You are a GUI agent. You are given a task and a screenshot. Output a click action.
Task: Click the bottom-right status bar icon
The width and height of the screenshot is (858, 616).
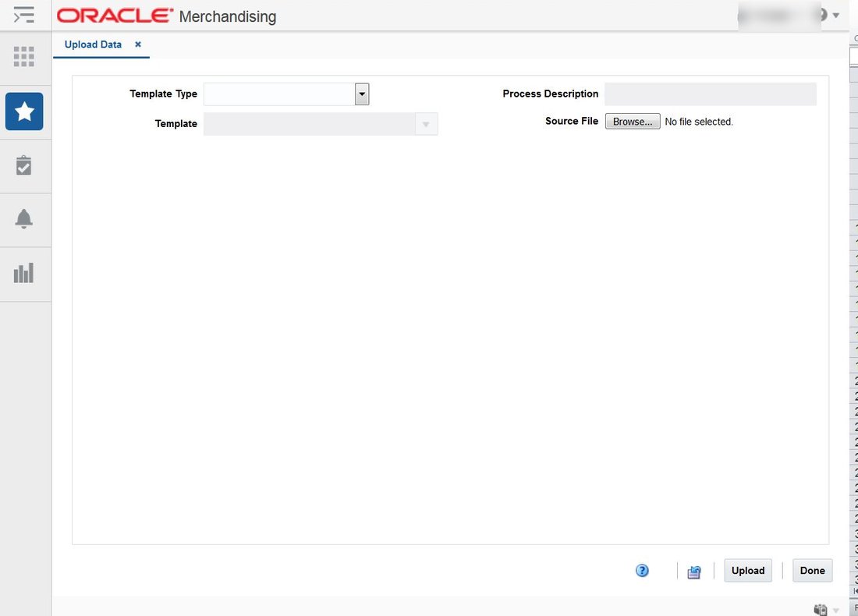821,610
